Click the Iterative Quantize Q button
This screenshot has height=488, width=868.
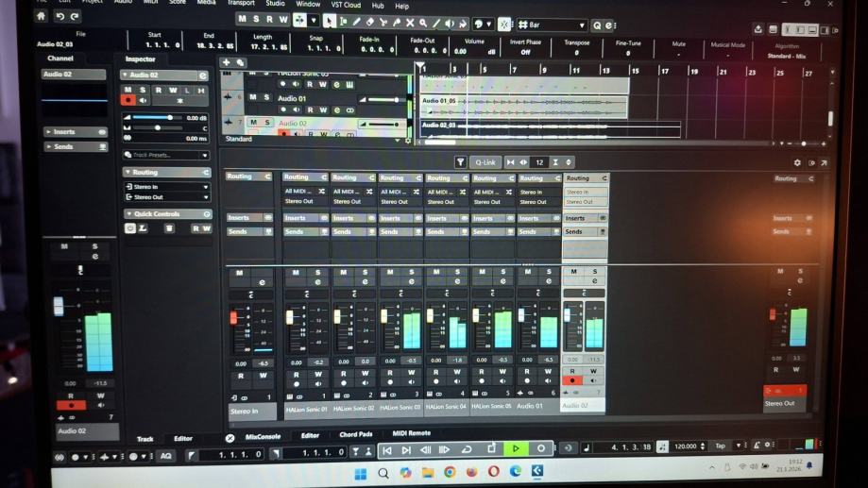(x=597, y=25)
